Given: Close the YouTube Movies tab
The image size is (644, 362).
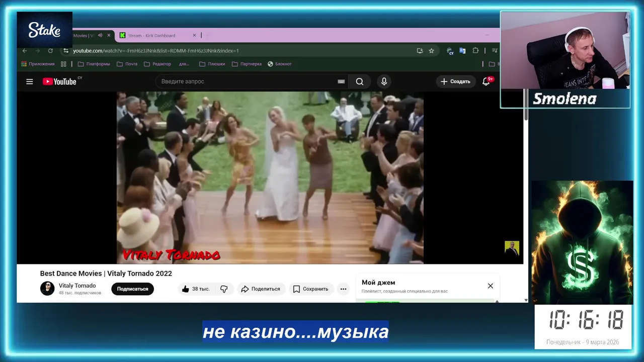Looking at the screenshot, I should coord(109,35).
